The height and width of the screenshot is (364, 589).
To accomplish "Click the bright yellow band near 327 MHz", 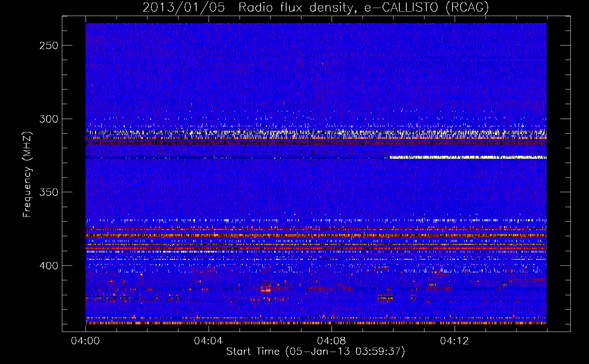I will tap(468, 157).
